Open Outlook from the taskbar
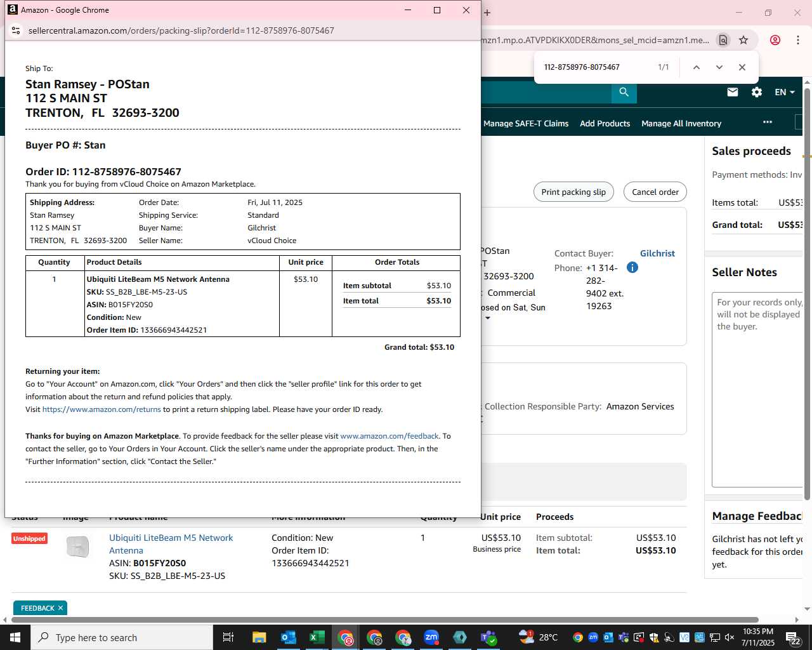The width and height of the screenshot is (812, 650). [288, 637]
